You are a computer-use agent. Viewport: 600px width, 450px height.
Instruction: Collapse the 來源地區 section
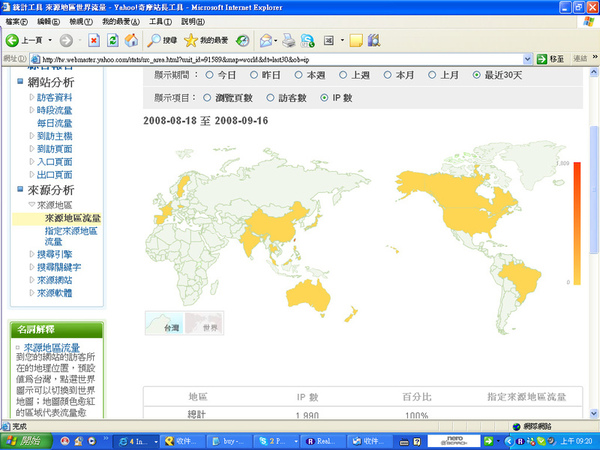[x=33, y=204]
